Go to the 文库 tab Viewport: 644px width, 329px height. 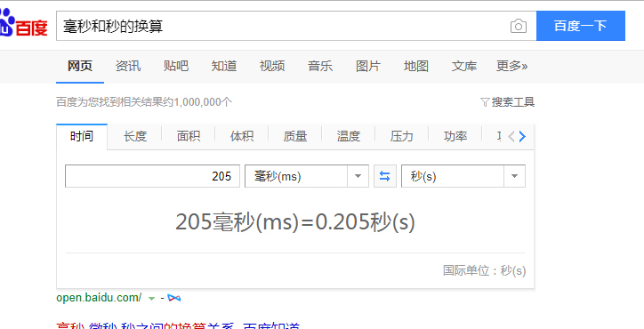point(464,66)
